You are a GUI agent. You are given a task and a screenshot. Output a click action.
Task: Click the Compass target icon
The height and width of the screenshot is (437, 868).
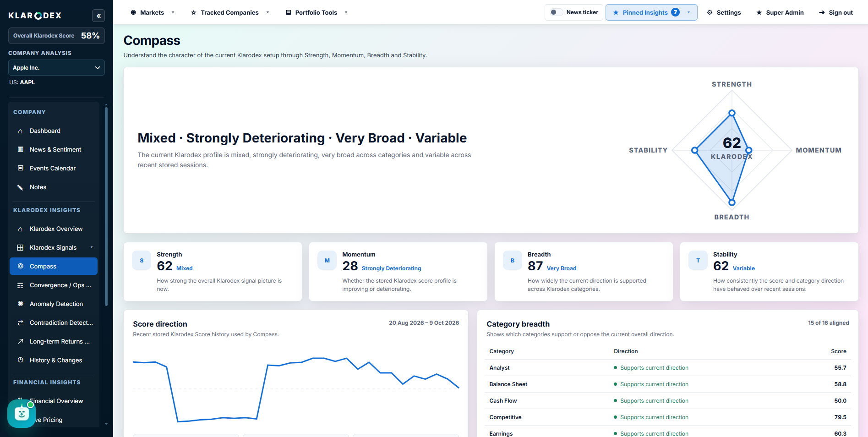click(20, 266)
